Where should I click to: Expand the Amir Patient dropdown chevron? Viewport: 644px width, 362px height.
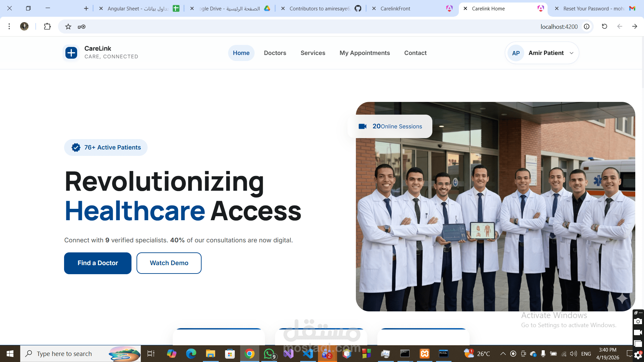tap(572, 53)
